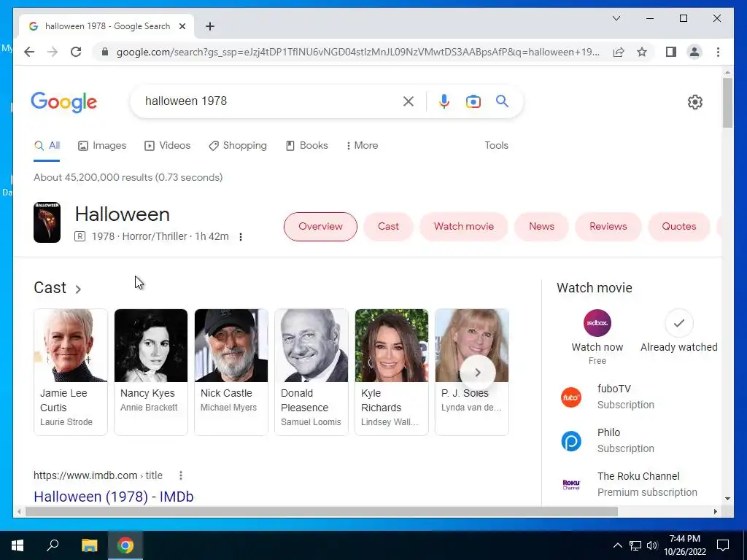Viewport: 747px width, 560px height.
Task: Open the Kyle Richards cast card
Action: click(392, 372)
